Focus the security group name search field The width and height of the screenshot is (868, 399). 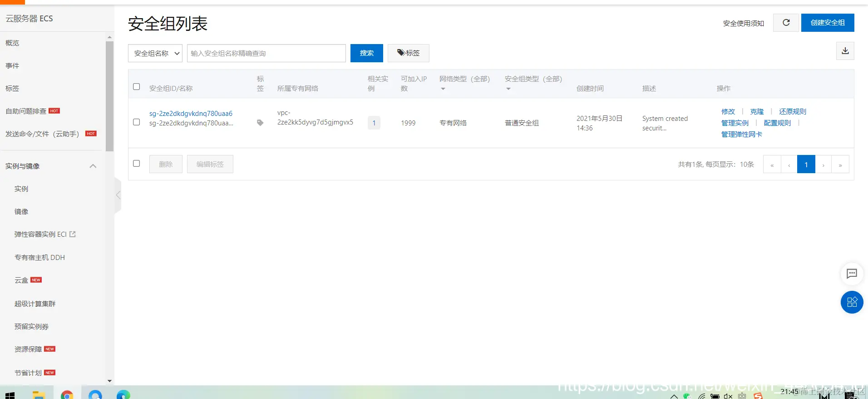tap(266, 53)
